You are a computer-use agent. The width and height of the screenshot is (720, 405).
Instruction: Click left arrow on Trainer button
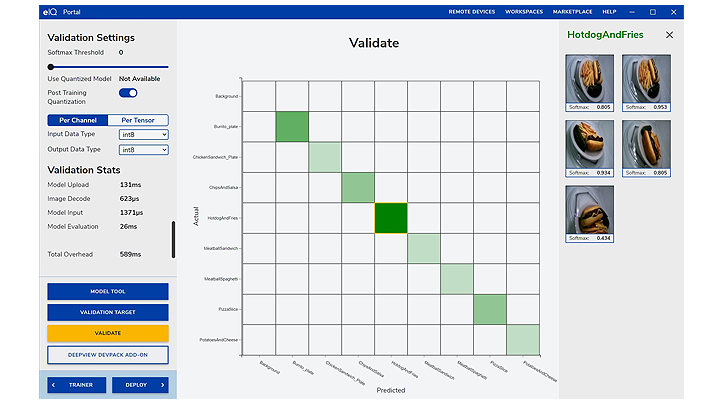(54, 384)
